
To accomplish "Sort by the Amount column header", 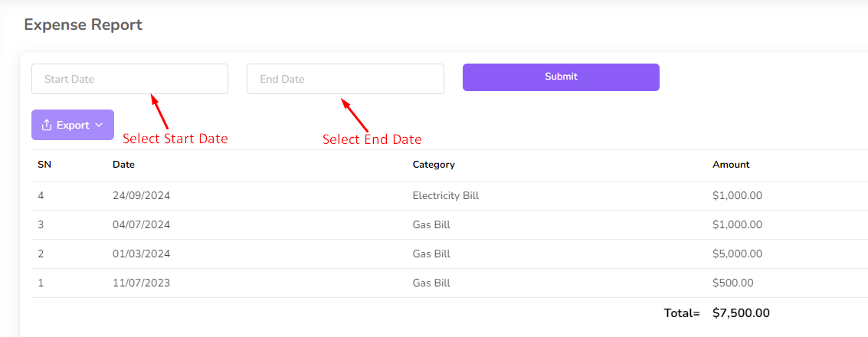I will [x=731, y=165].
